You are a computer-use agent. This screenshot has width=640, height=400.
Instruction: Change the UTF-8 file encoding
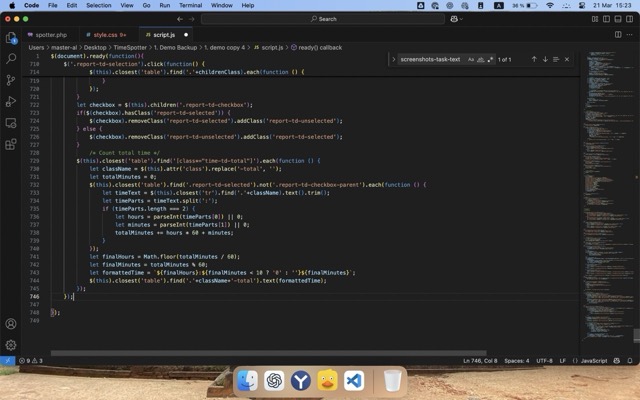(x=544, y=360)
